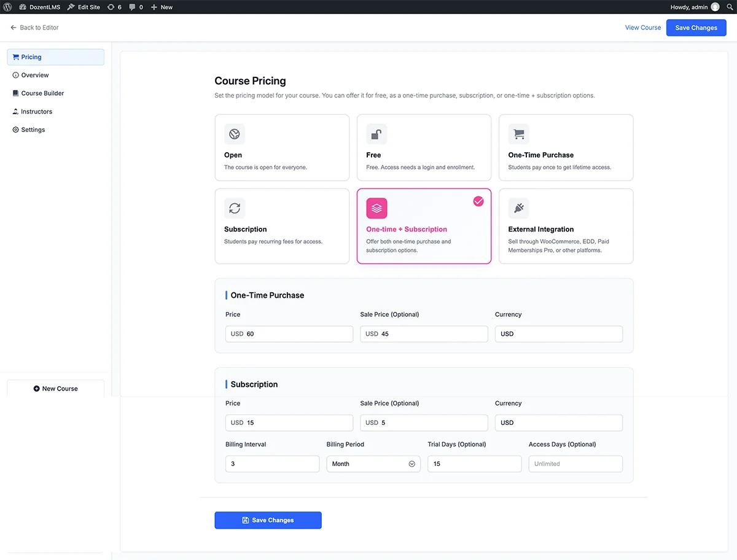This screenshot has width=737, height=560.
Task: Click the DozentLMS dashboard gauge icon
Action: (23, 7)
